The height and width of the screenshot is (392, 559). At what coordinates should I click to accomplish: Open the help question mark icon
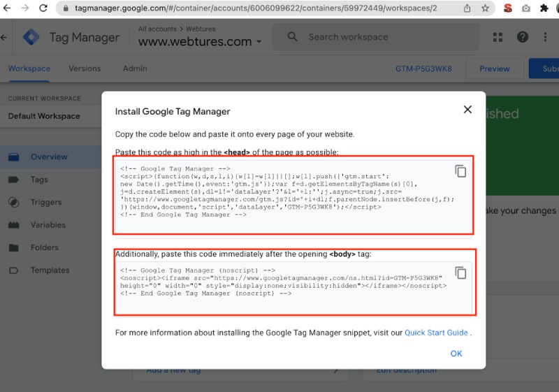522,37
